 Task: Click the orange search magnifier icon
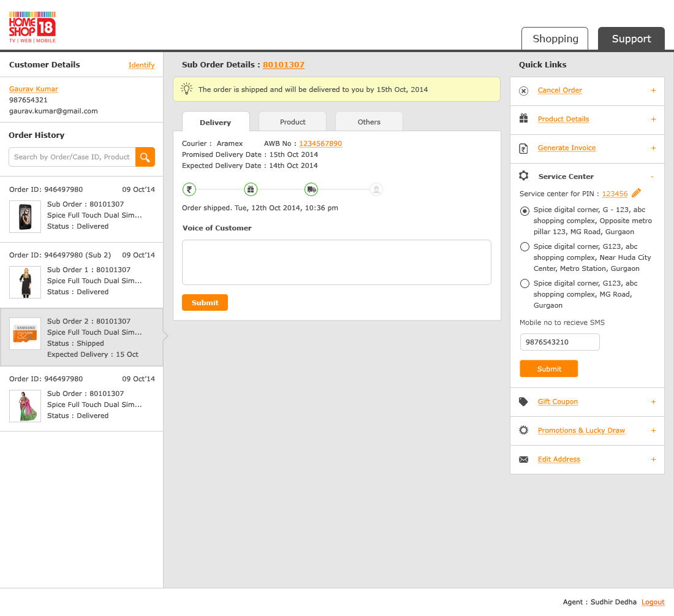[145, 157]
